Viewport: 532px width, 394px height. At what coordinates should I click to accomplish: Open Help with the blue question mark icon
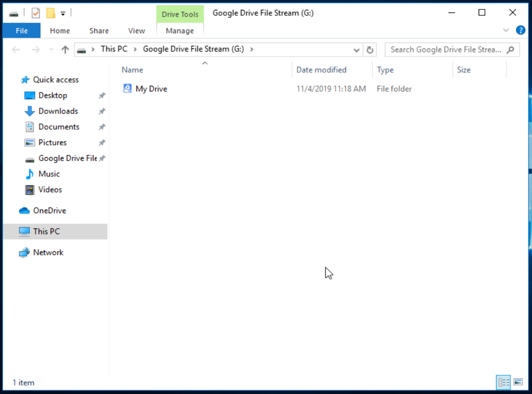tap(520, 30)
